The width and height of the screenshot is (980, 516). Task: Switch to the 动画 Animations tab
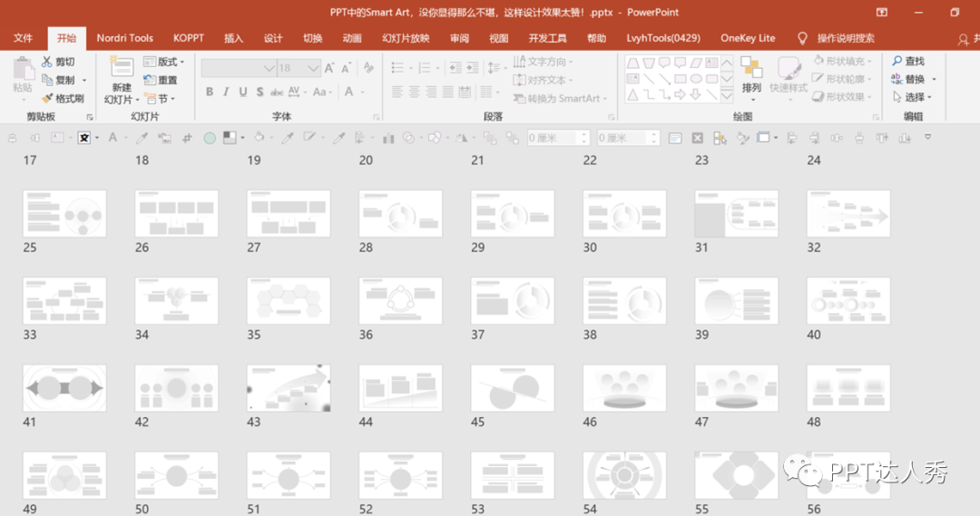click(352, 38)
